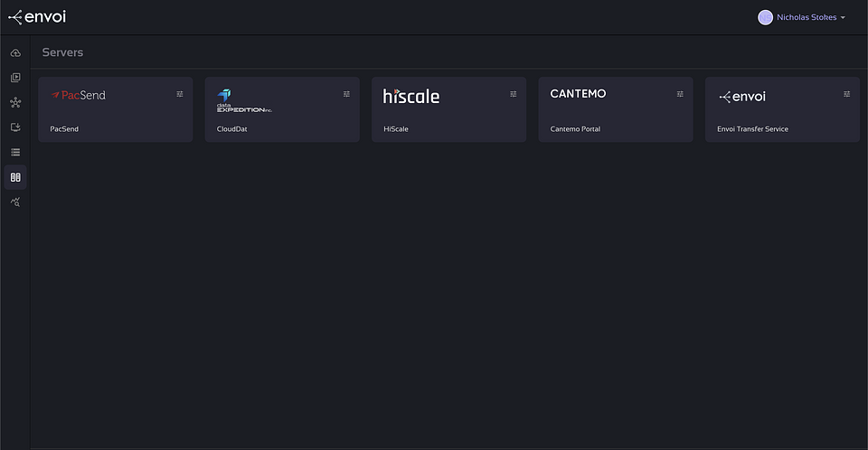The width and height of the screenshot is (868, 450).
Task: Select the list view sidebar icon
Action: pos(15,152)
